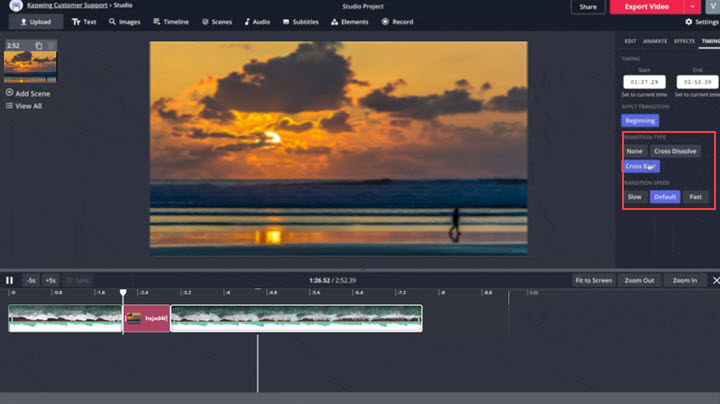Image resolution: width=720 pixels, height=404 pixels.
Task: Click the Start time input field
Action: tap(643, 82)
